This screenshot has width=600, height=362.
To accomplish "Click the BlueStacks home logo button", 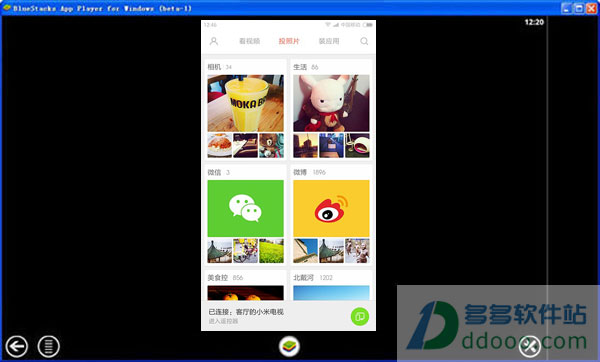I will [x=289, y=346].
